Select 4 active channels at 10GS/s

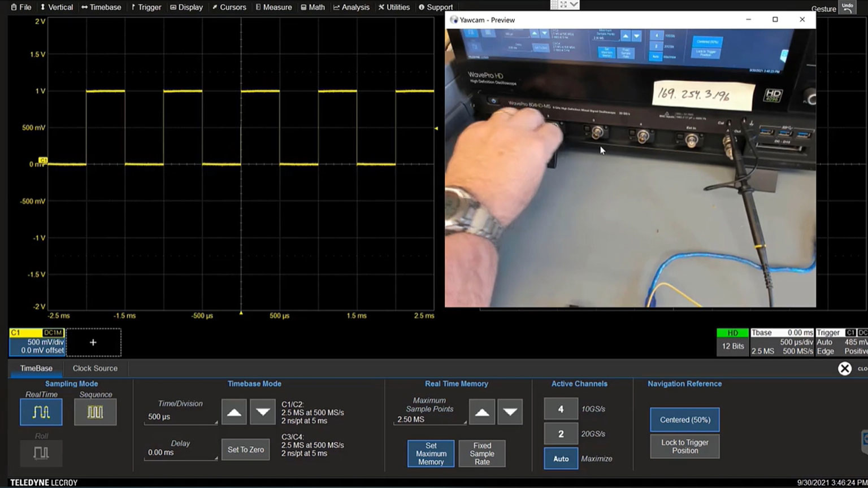pyautogui.click(x=561, y=409)
